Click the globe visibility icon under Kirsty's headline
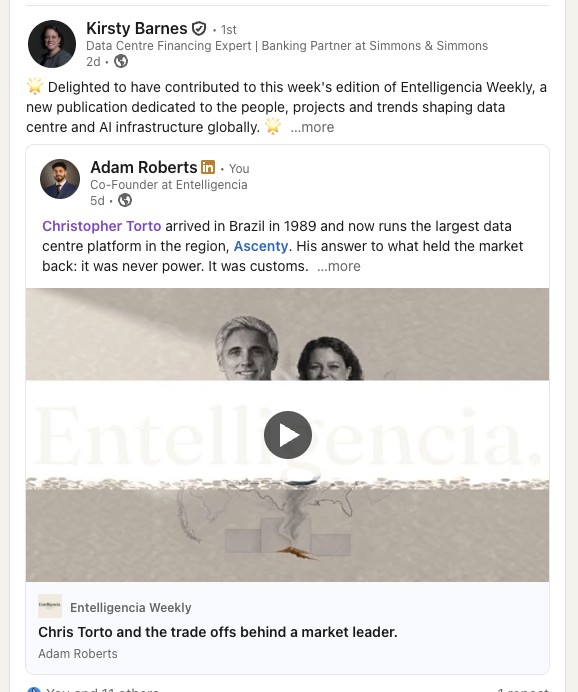This screenshot has height=692, width=578. pyautogui.click(x=121, y=61)
